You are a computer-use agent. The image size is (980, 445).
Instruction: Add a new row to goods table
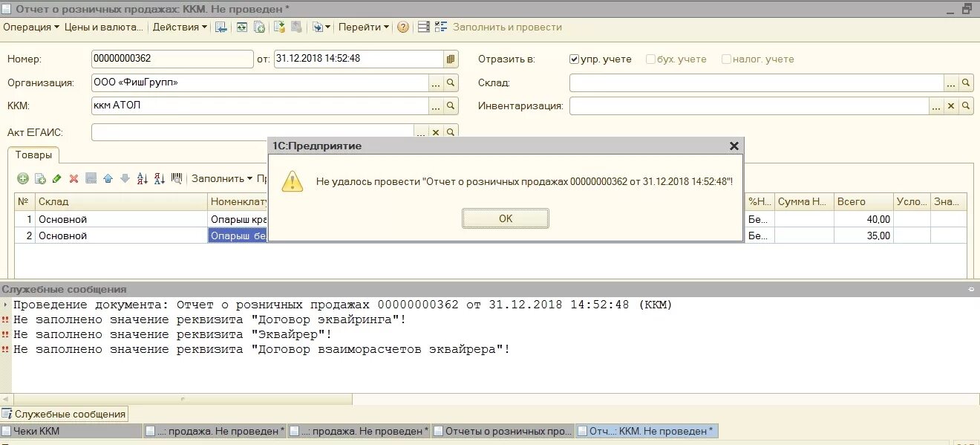pyautogui.click(x=22, y=178)
